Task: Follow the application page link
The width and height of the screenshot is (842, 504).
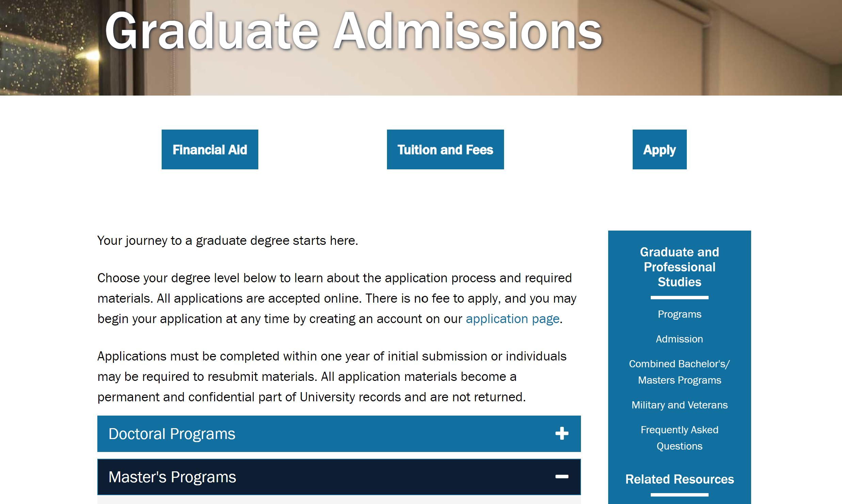Action: point(513,319)
